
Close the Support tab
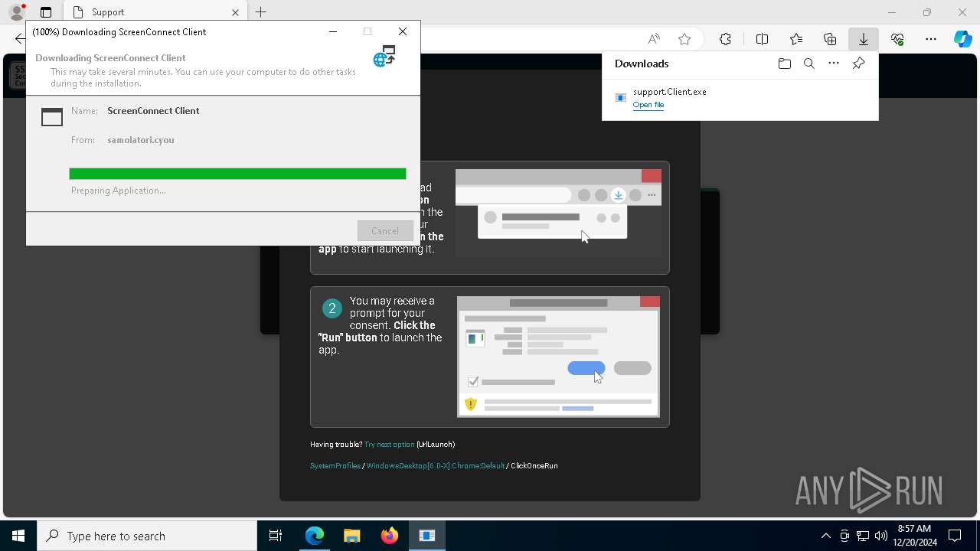point(235,12)
